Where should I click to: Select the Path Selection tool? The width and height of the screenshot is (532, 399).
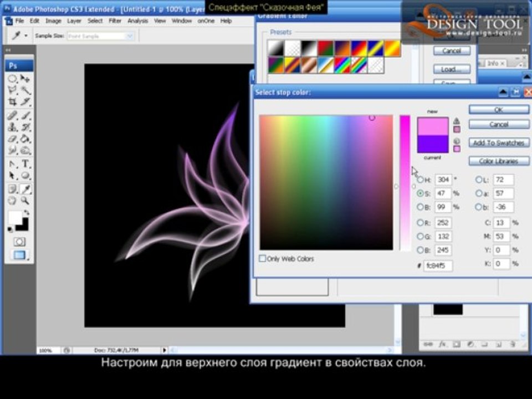coord(13,176)
